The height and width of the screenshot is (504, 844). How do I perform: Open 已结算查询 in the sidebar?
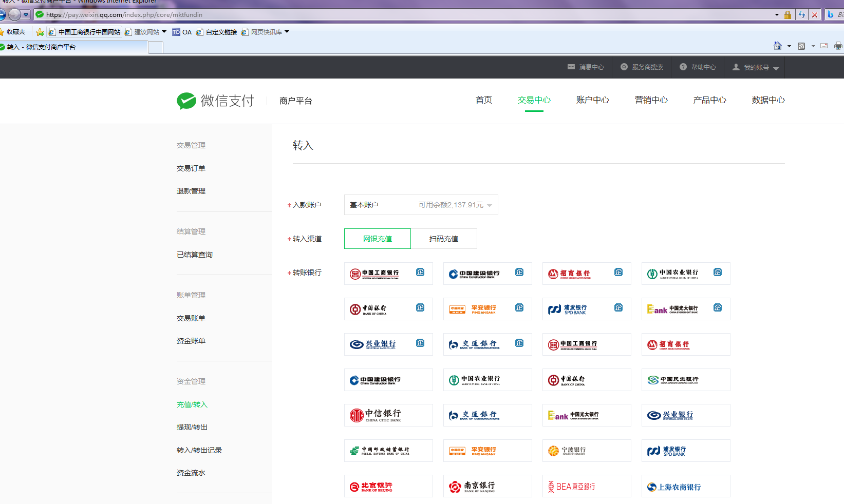point(195,255)
